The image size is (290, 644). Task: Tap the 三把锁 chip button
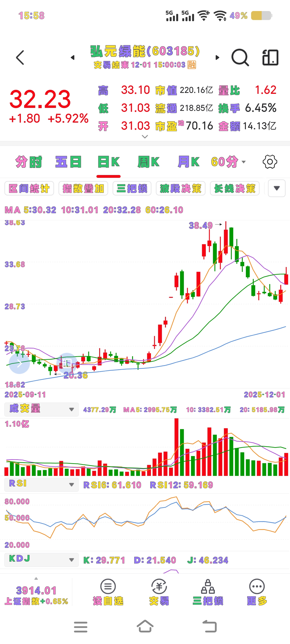coord(132,188)
